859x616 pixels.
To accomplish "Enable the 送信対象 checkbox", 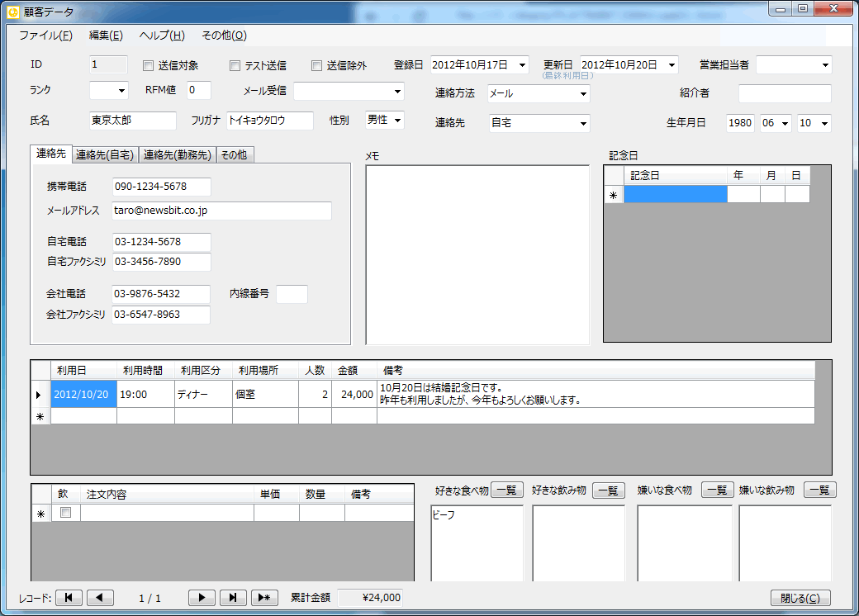I will [148, 66].
